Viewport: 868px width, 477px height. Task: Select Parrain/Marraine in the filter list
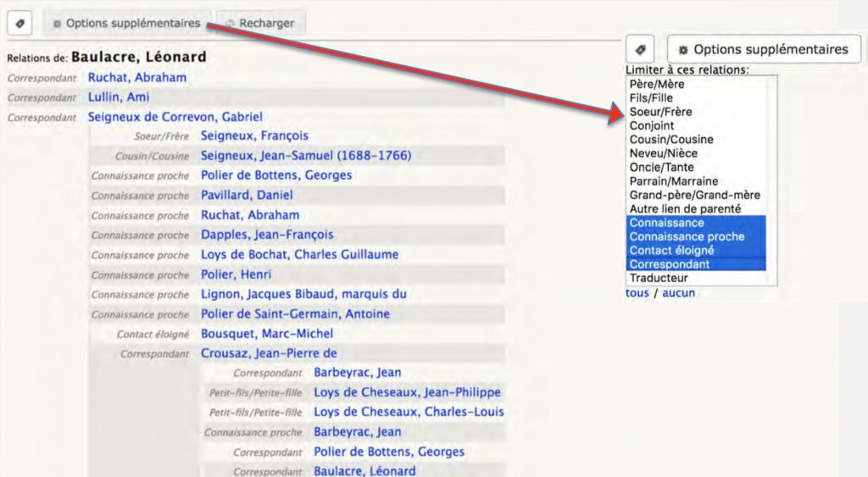[x=673, y=181]
